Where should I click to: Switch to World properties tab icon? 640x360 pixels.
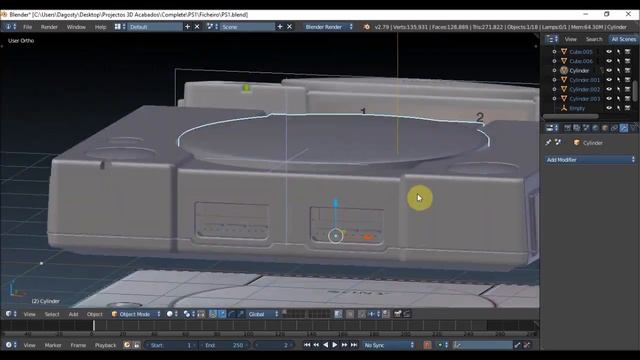pos(596,128)
